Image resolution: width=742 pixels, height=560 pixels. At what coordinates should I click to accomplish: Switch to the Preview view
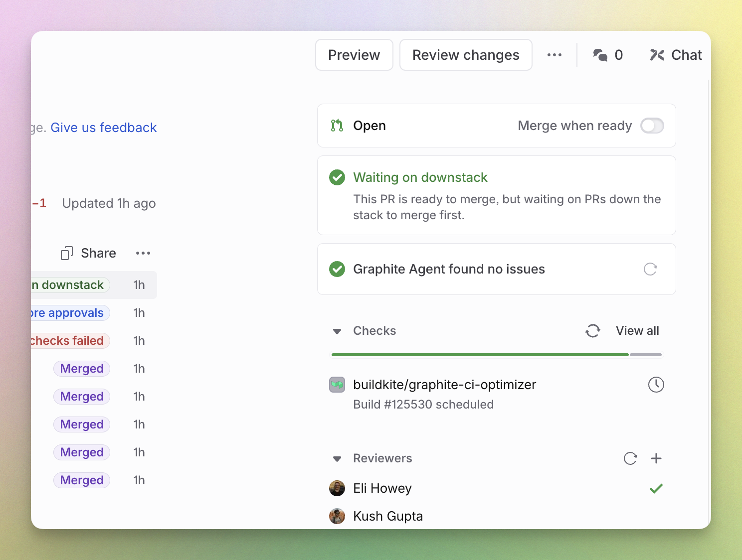pos(354,55)
